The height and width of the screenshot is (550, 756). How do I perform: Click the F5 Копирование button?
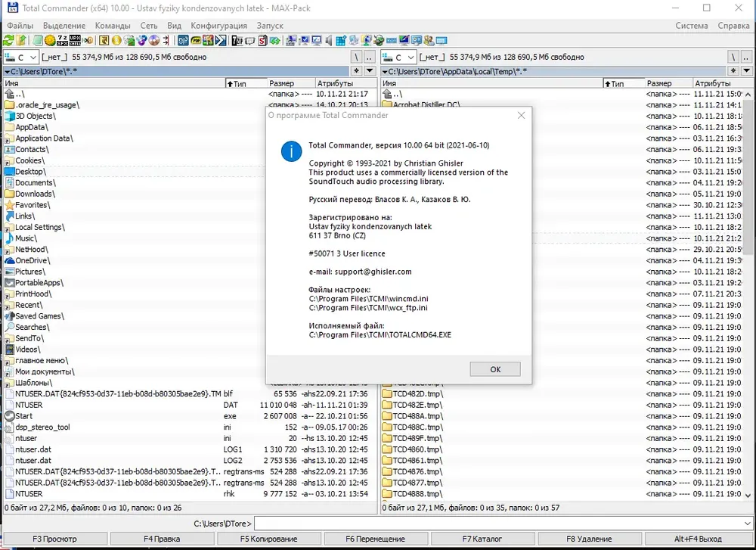(x=268, y=539)
